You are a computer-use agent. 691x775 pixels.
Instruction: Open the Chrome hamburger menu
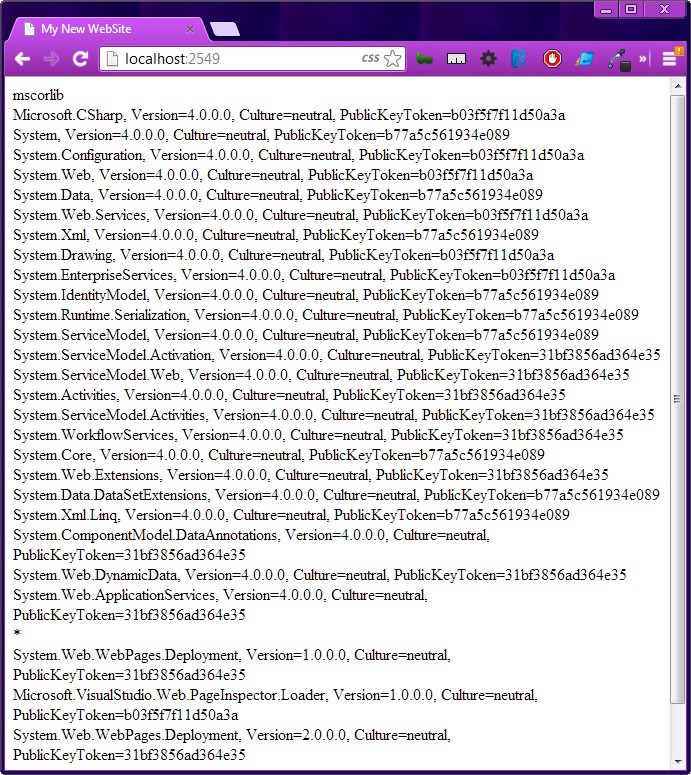click(670, 59)
